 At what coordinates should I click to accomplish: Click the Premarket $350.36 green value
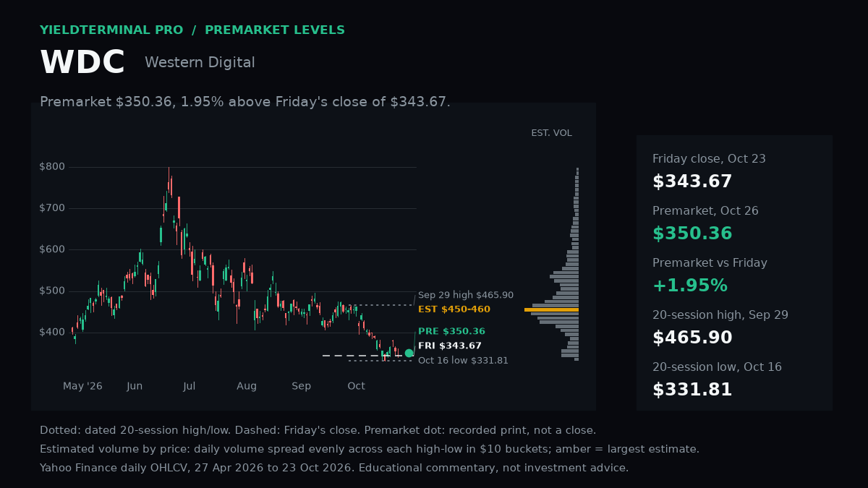coord(692,234)
